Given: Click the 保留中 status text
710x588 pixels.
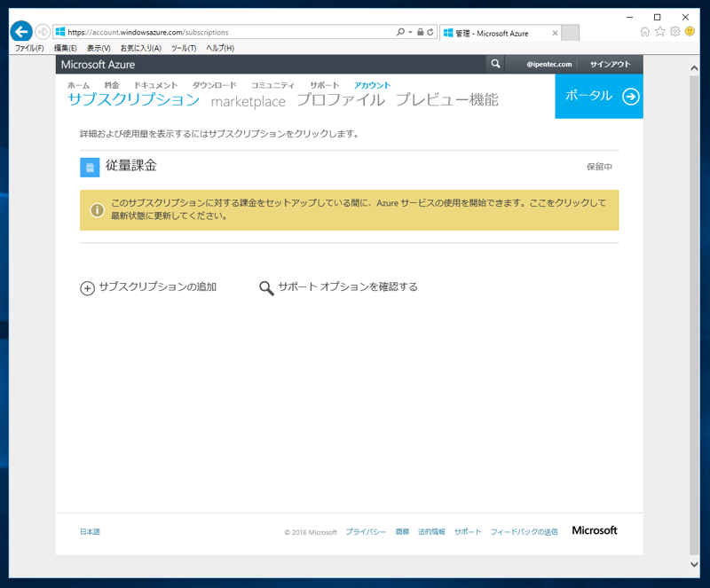Looking at the screenshot, I should coord(599,167).
